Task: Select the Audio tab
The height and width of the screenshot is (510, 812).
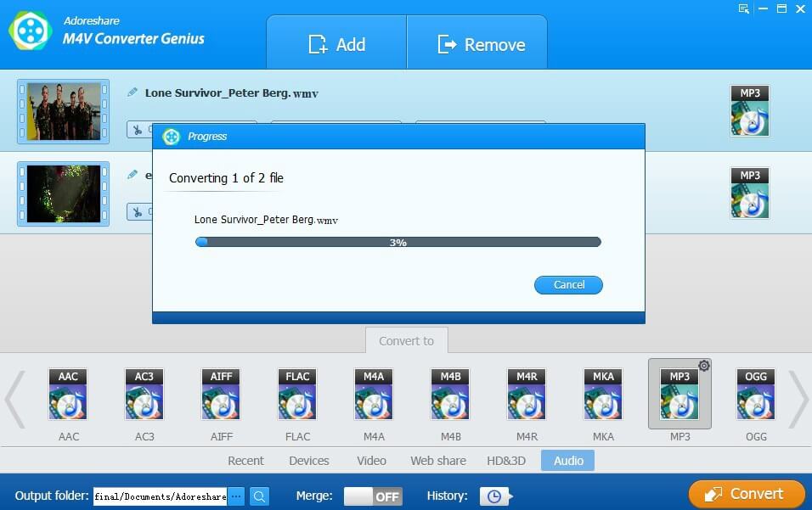Action: [567, 460]
